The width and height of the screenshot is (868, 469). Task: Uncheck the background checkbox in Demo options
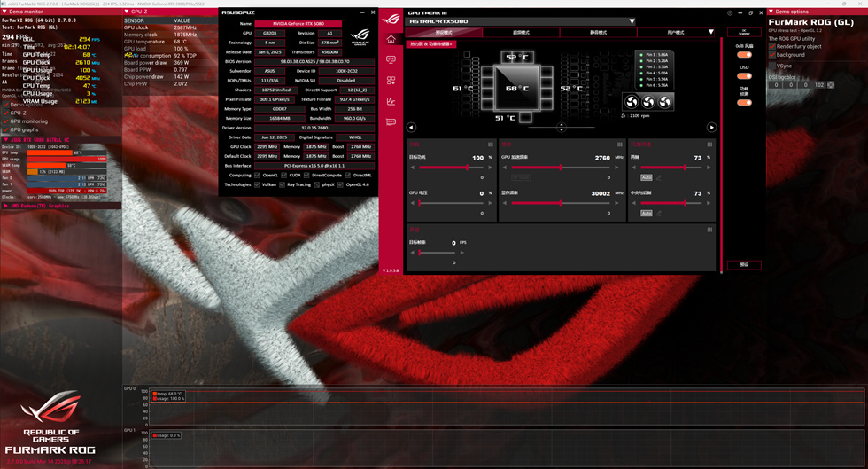(x=772, y=55)
